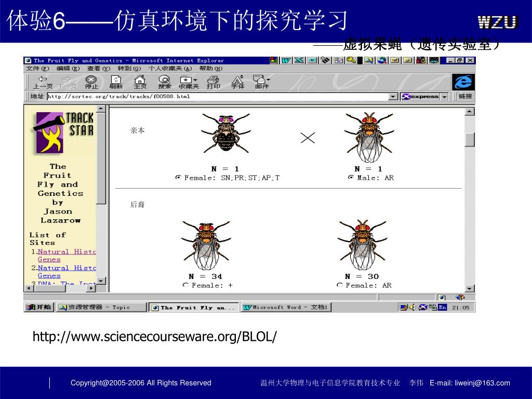Click the Excel shortcut icon in title bar
The width and height of the screenshot is (532, 399).
click(299, 60)
